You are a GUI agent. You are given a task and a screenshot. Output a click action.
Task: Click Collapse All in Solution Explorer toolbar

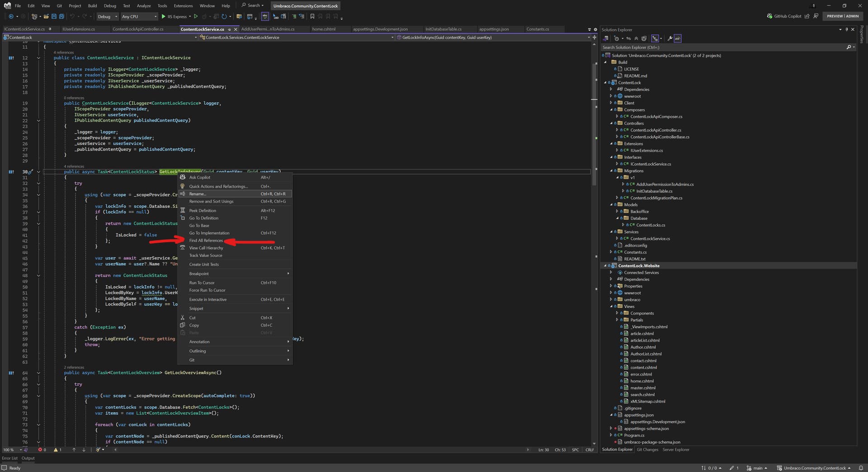tap(636, 38)
